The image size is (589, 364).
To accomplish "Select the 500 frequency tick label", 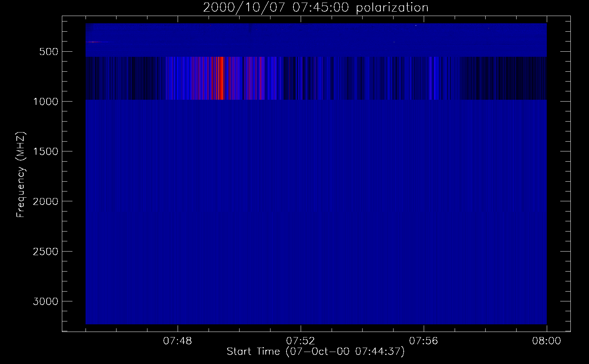I will 49,52.
